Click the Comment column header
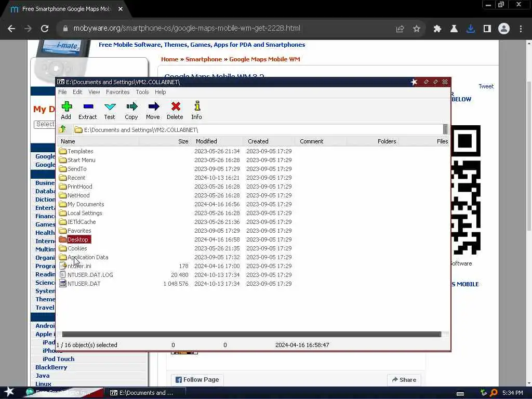The height and width of the screenshot is (399, 532). 320,141
